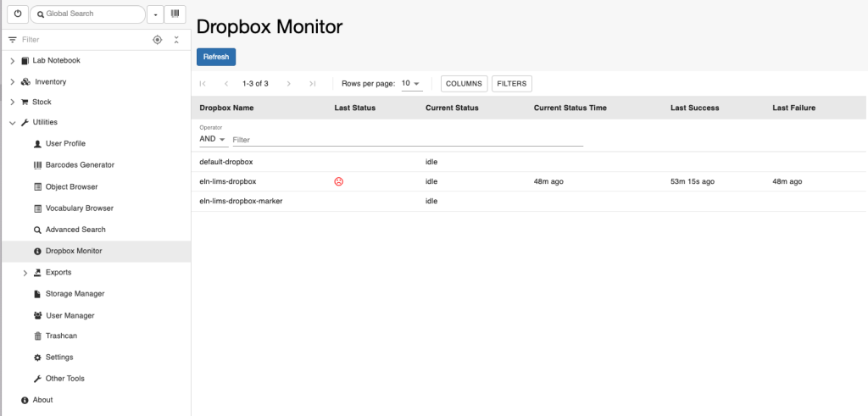Click the table Filter input field
Image resolution: width=868 pixels, height=416 pixels.
pyautogui.click(x=408, y=140)
